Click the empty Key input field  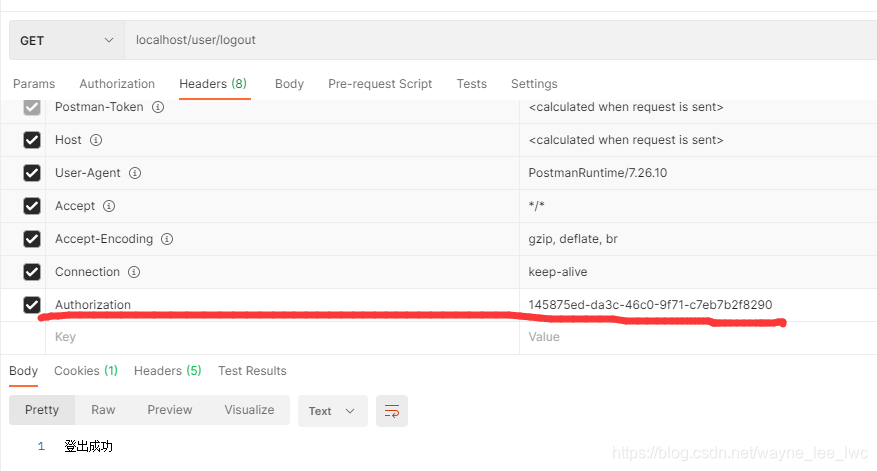[x=282, y=337]
